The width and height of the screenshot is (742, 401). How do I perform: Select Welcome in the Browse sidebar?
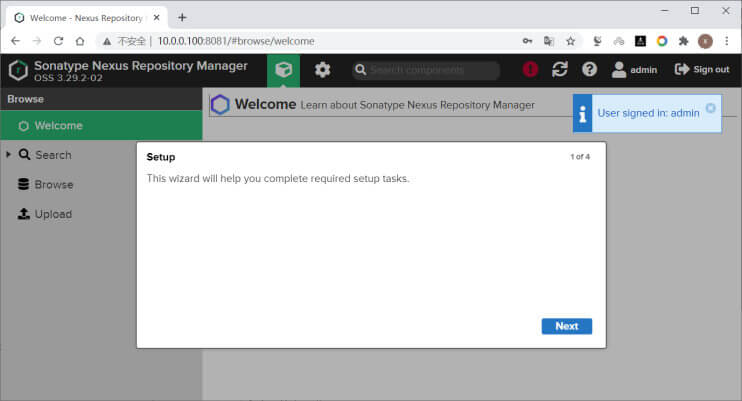(x=101, y=125)
